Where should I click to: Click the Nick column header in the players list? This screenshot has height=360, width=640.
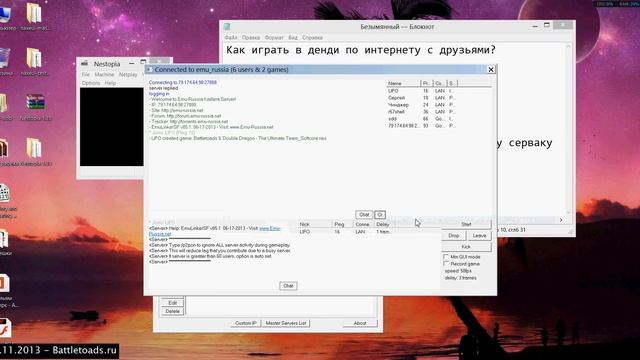coord(315,224)
